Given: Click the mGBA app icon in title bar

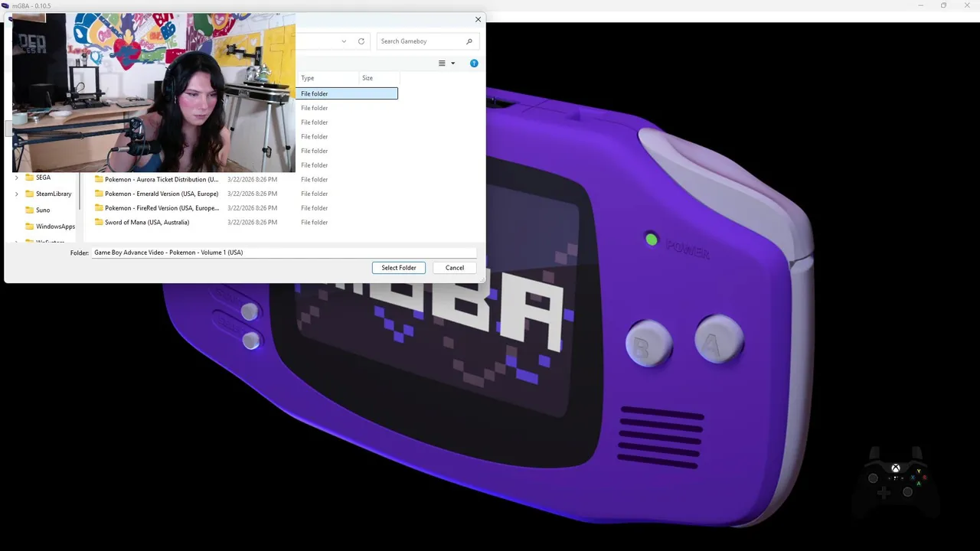Looking at the screenshot, I should 5,5.
